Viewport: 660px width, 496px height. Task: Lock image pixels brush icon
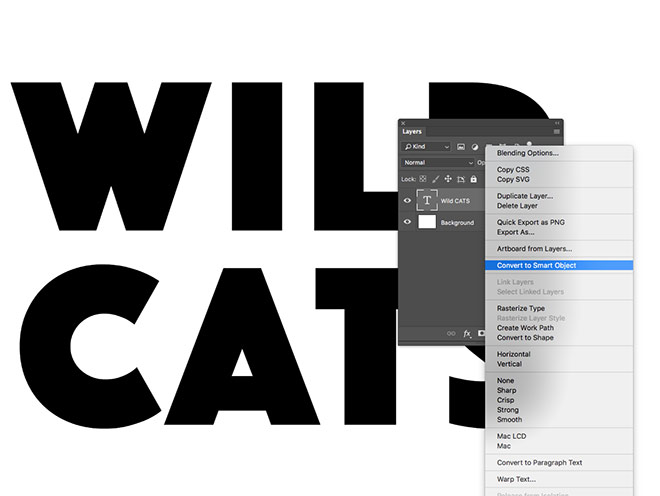[436, 179]
